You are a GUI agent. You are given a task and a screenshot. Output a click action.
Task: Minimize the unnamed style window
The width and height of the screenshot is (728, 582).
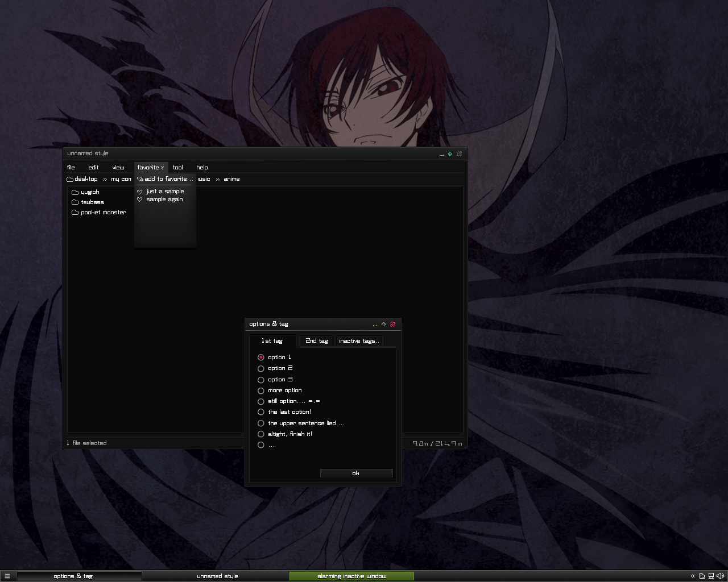pos(441,154)
